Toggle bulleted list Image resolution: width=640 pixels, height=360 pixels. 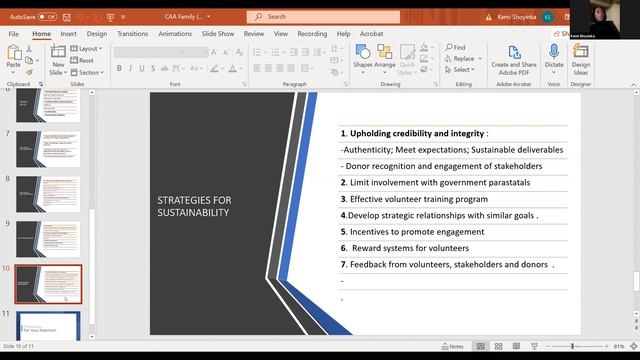[257, 52]
